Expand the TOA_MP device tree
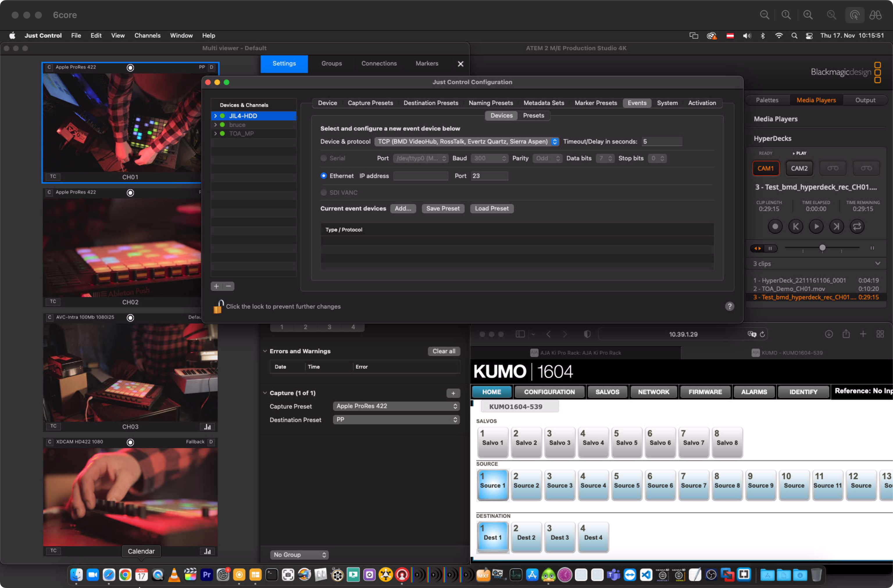The height and width of the screenshot is (588, 893). (215, 134)
